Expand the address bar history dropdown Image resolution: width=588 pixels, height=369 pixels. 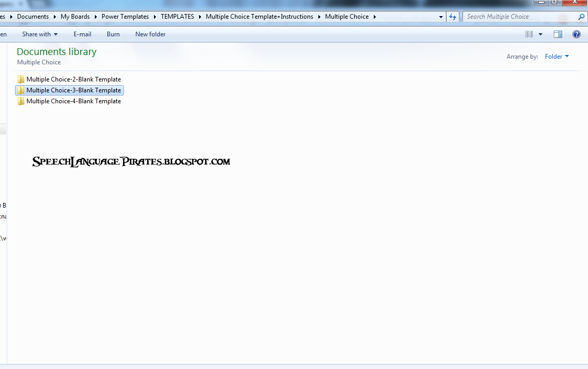coord(441,17)
